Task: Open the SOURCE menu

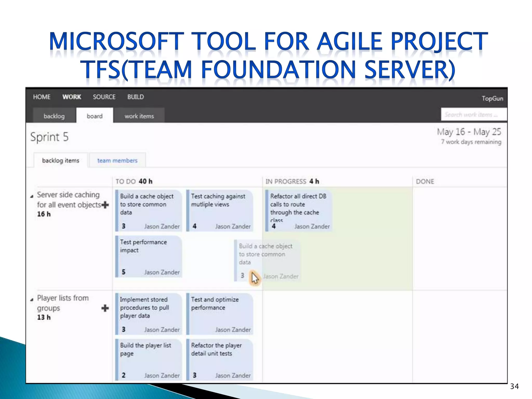Action: point(104,97)
